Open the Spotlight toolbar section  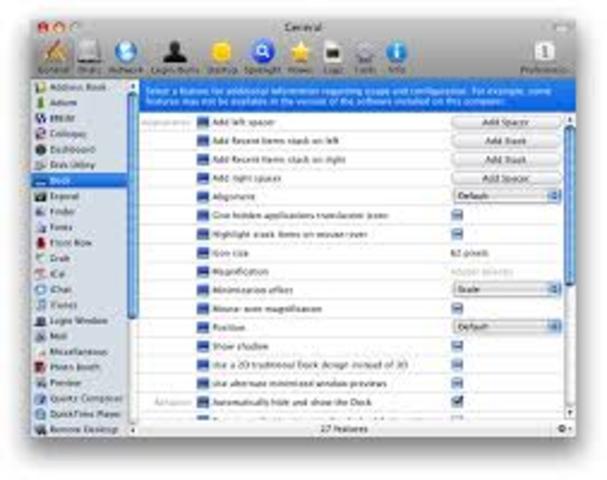click(262, 57)
